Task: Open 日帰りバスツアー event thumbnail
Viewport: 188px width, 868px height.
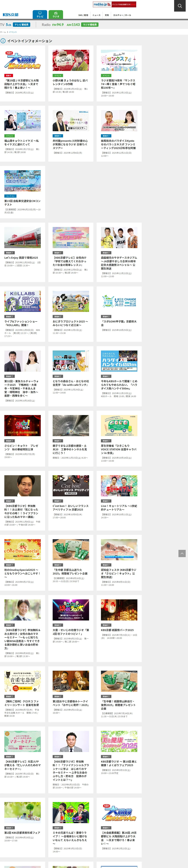Action: click(x=71, y=121)
